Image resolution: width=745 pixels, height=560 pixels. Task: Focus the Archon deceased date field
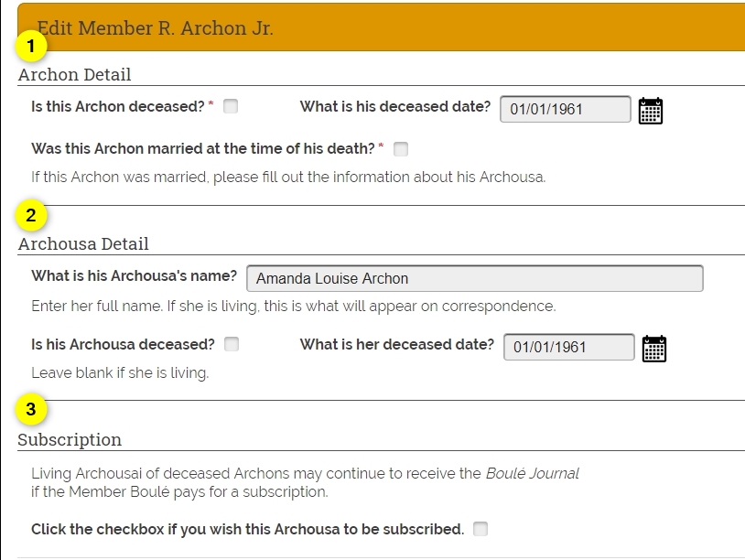[x=566, y=109]
